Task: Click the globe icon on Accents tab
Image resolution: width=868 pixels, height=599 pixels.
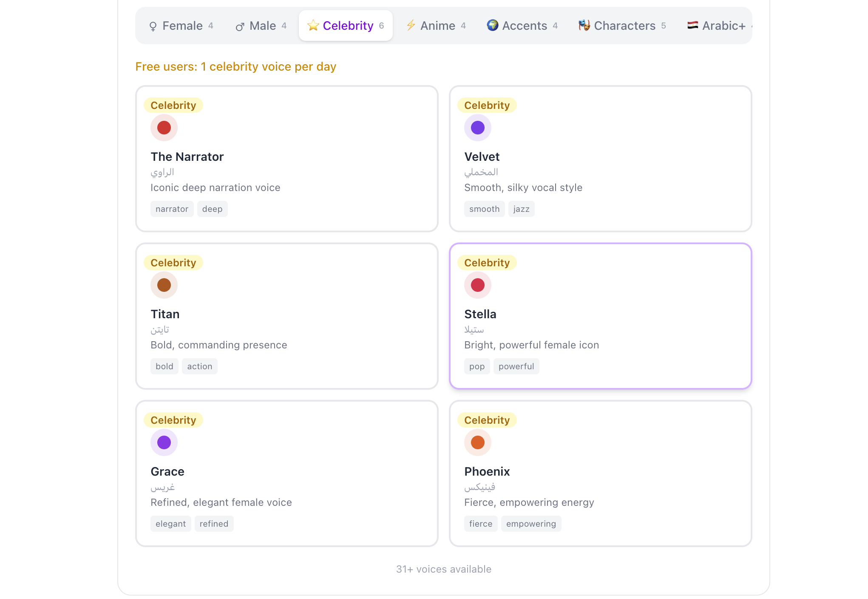Action: pos(492,26)
